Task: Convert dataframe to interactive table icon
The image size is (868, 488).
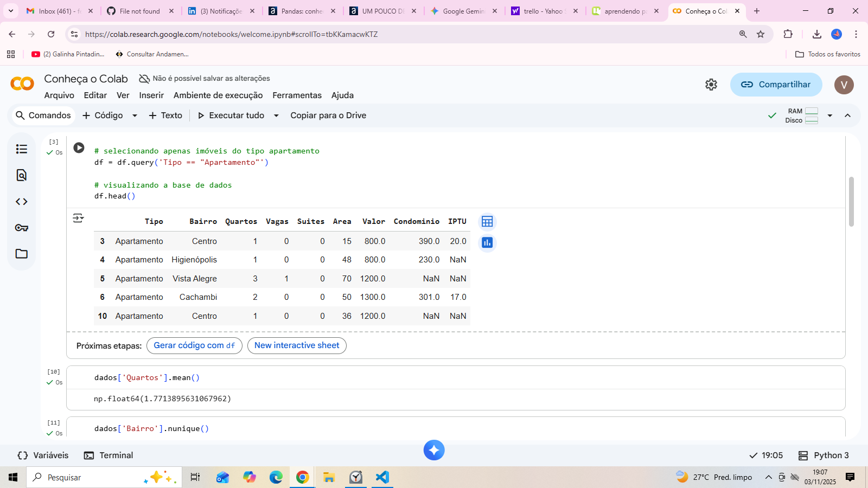Action: 487,222
